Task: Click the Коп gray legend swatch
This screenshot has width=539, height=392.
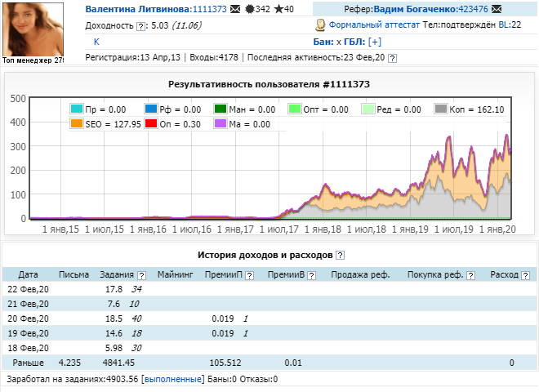Action: 441,109
